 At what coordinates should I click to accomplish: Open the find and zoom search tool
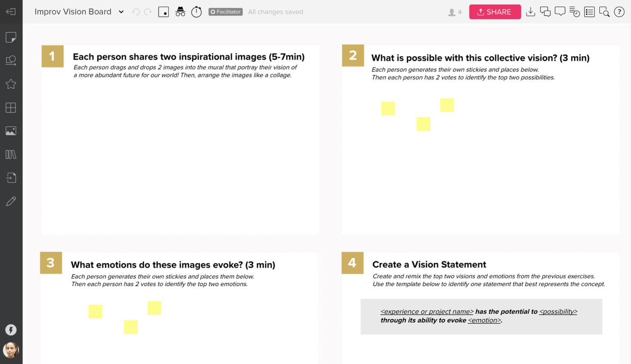[x=604, y=12]
